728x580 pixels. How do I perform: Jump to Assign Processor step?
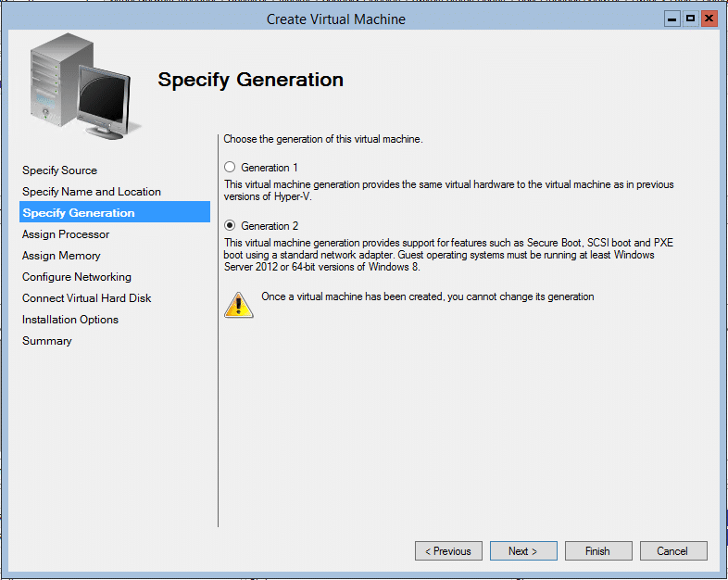[x=66, y=234]
